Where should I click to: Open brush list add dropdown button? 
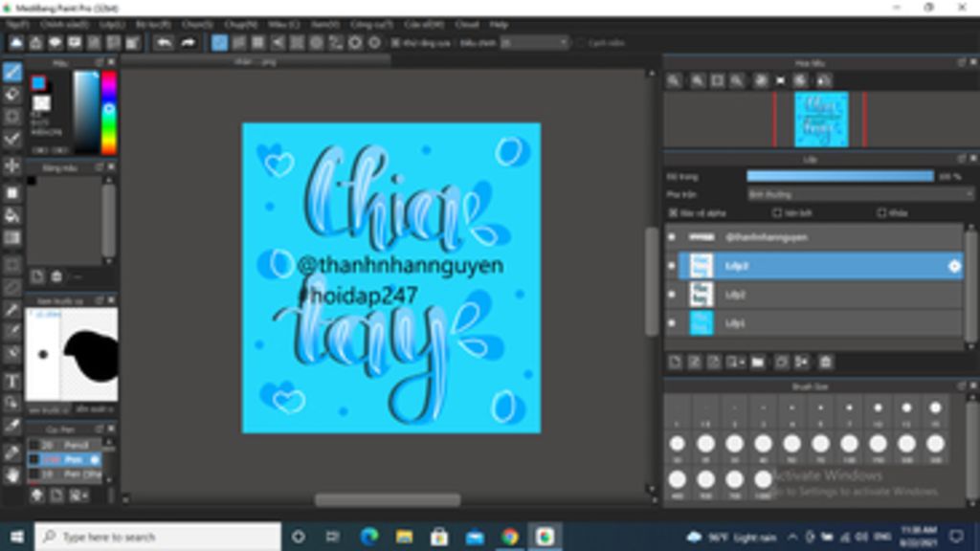[78, 496]
